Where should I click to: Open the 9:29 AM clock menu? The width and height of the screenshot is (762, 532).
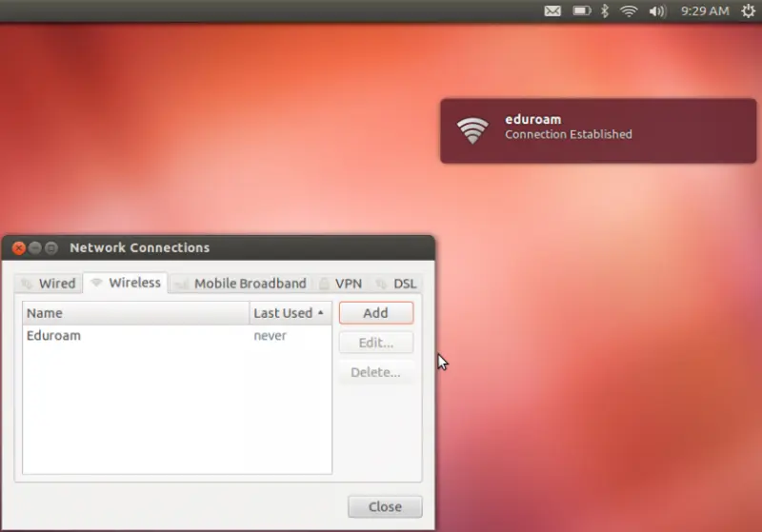pos(705,11)
